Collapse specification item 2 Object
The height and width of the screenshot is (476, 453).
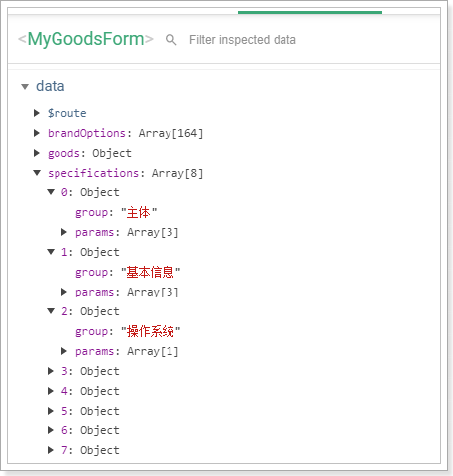coord(51,311)
